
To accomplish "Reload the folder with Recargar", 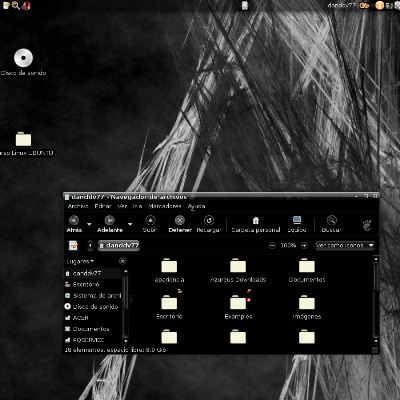I will (209, 224).
